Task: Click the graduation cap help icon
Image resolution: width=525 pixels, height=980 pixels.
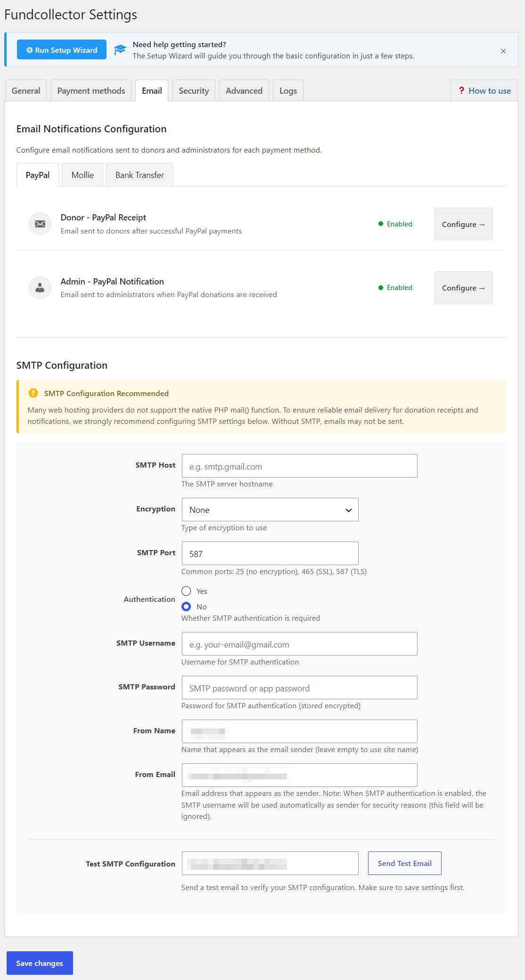Action: coord(120,50)
